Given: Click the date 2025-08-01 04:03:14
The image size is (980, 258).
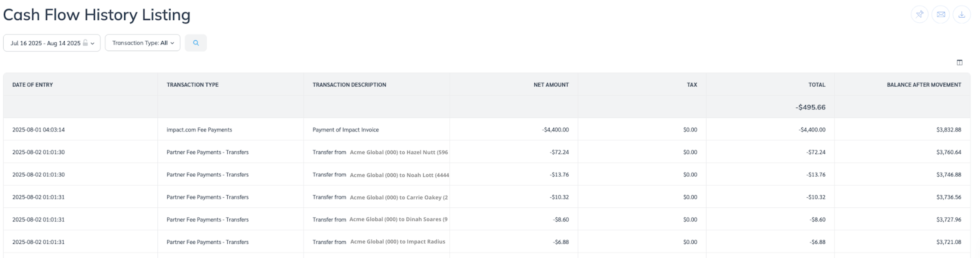Looking at the screenshot, I should (x=39, y=130).
